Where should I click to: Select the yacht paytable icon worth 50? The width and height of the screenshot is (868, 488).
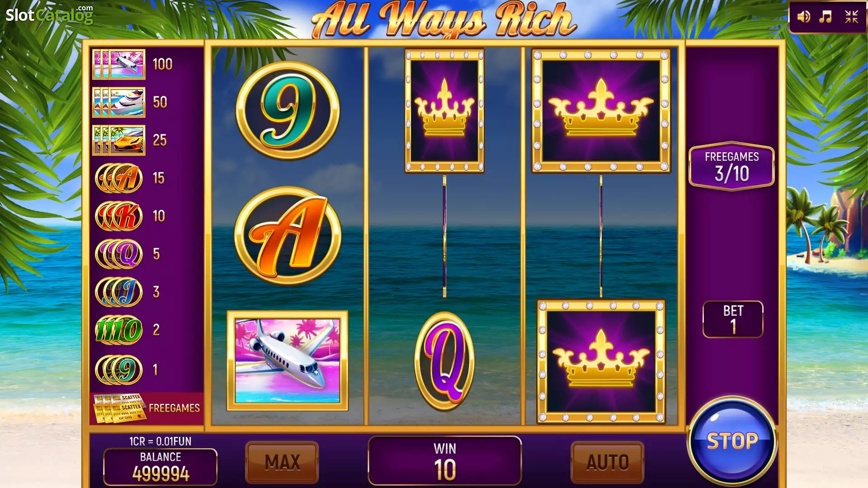click(x=119, y=102)
